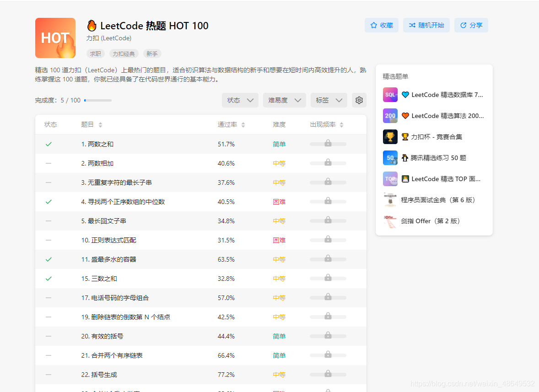
Task: Click the lock icon in 三数之和 row
Action: (328, 278)
